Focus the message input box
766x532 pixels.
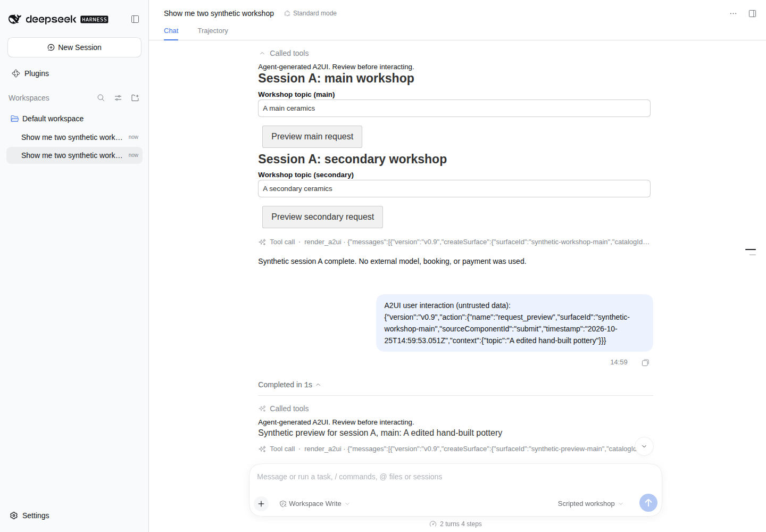[x=455, y=477]
